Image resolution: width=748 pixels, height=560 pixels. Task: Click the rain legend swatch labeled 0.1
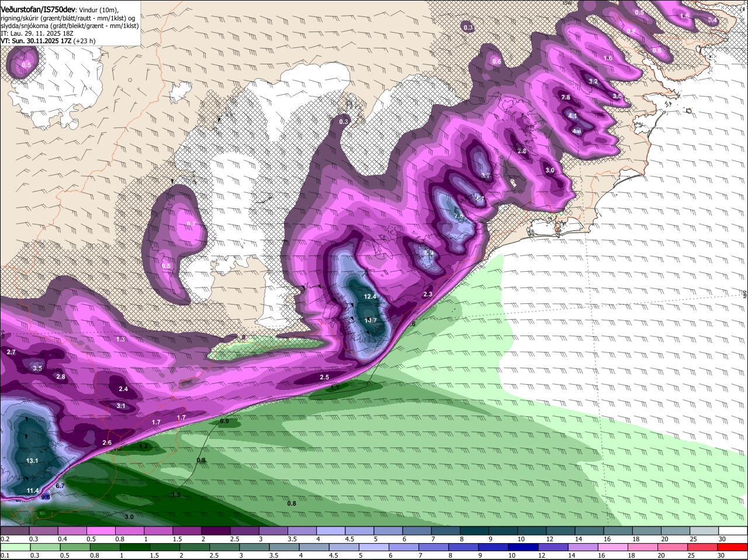pyautogui.click(x=15, y=547)
